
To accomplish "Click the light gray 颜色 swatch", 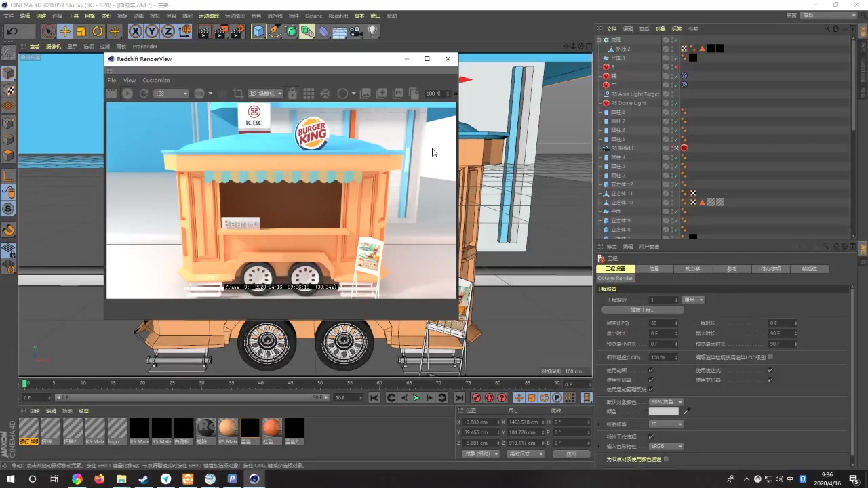I will coord(663,411).
